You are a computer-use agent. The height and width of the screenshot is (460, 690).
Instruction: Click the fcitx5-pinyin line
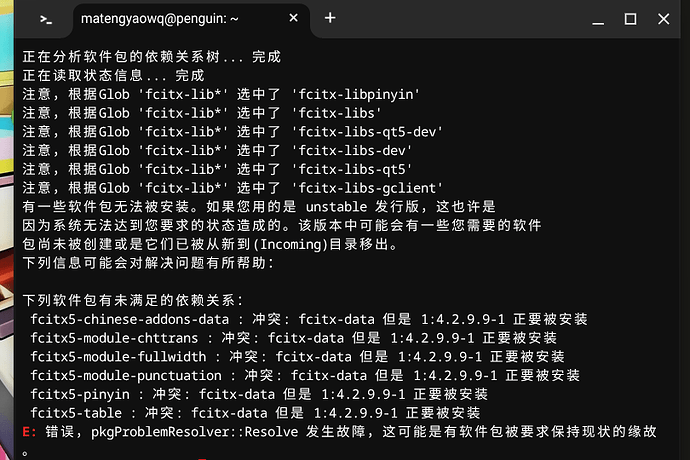click(259, 394)
